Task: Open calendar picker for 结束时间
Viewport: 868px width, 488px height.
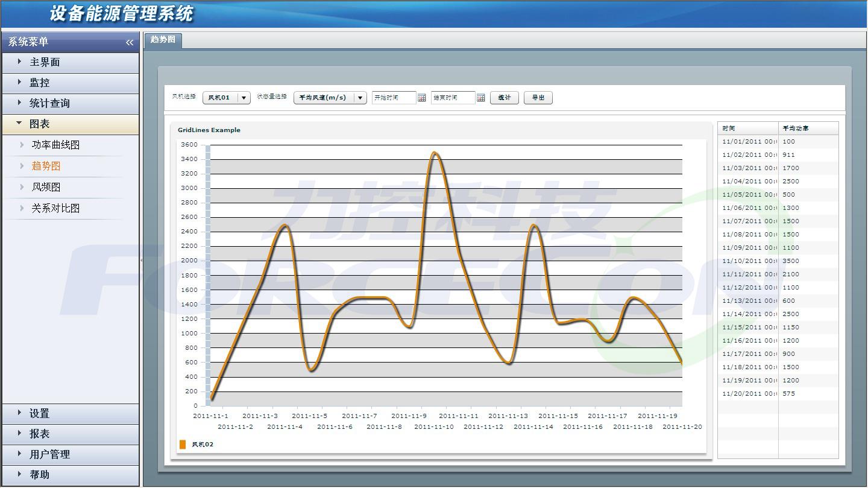Action: [x=481, y=98]
